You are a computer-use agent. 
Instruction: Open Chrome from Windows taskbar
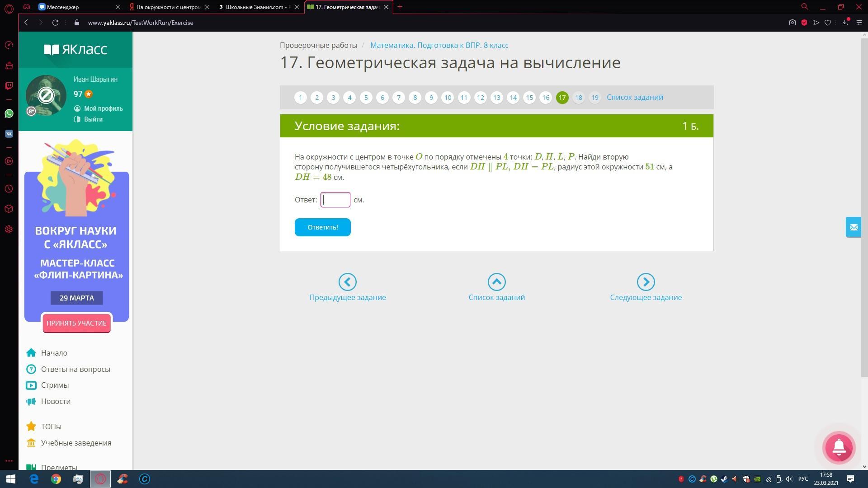56,479
